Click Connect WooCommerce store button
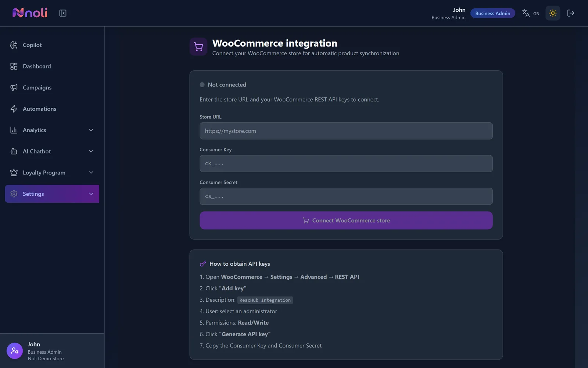This screenshot has height=368, width=588. click(346, 220)
